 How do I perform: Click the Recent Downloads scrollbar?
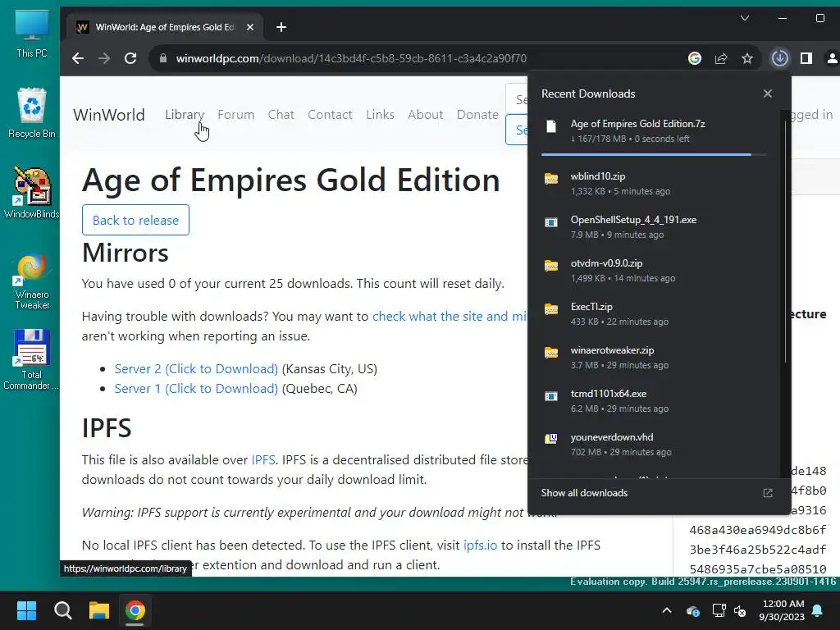[785, 241]
